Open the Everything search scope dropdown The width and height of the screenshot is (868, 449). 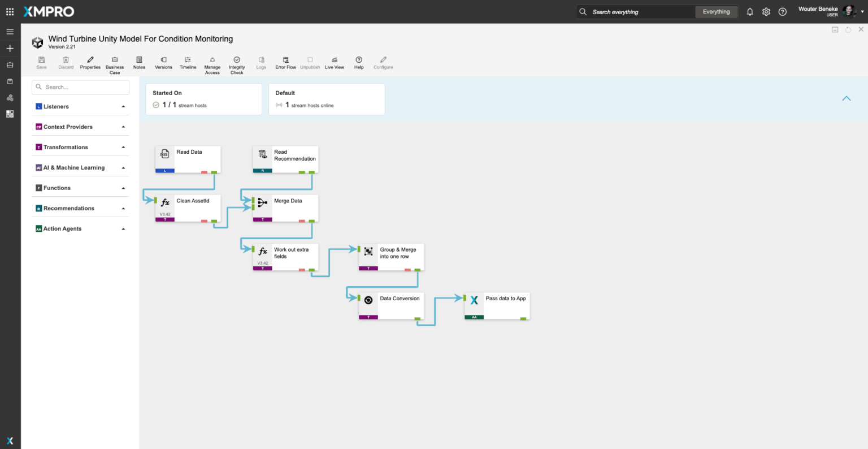tap(716, 12)
